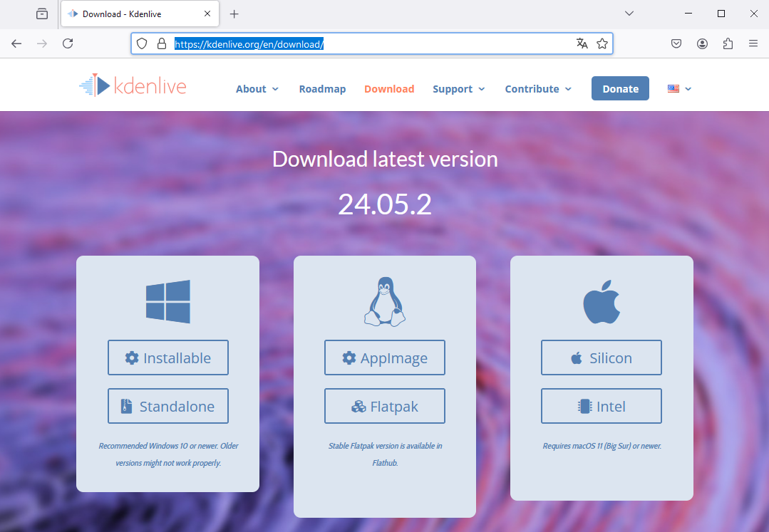Click the Windows 10 recommendation note
This screenshot has width=769, height=532.
tap(168, 454)
